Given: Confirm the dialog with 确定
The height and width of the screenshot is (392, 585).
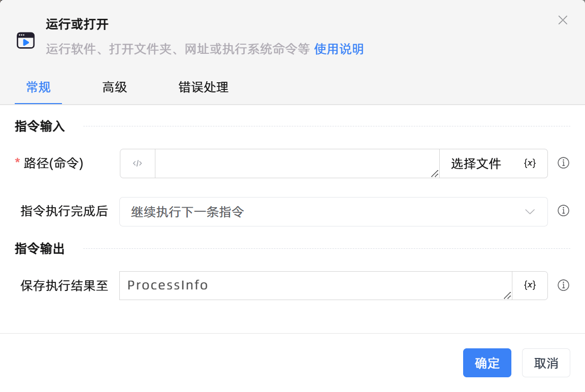Looking at the screenshot, I should click(x=487, y=363).
